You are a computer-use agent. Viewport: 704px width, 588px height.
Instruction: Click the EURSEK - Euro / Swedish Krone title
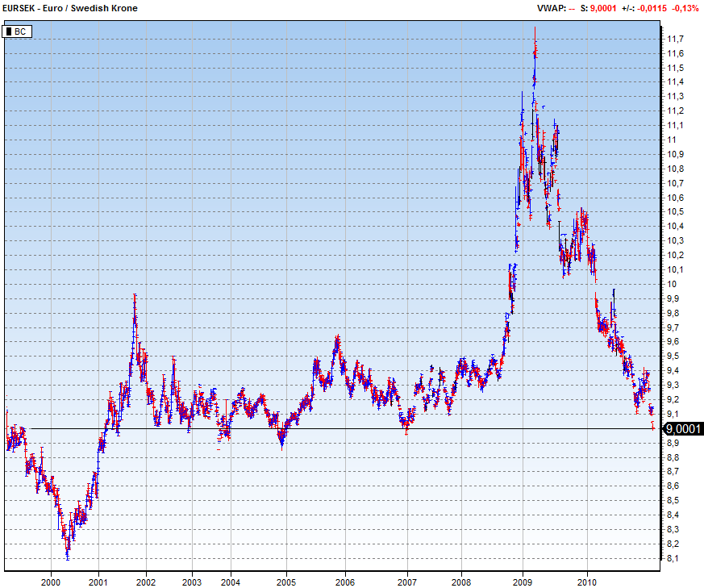(70, 8)
